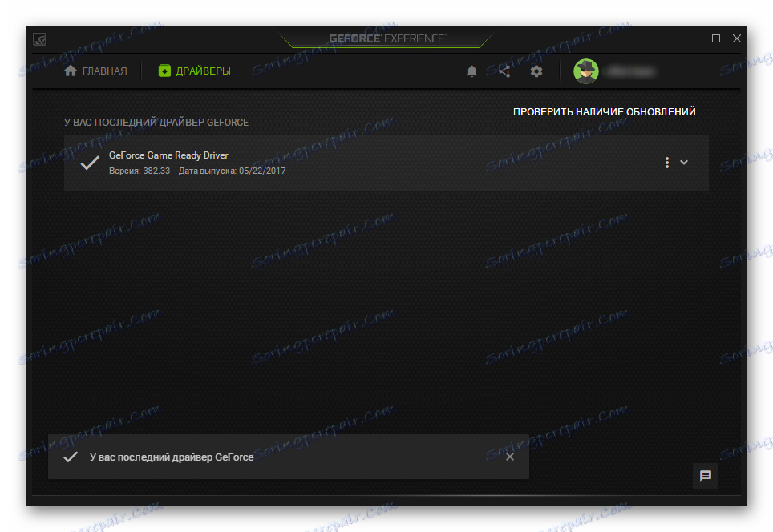Dismiss the latest driver notification toast
This screenshot has height=532, width=773.
[510, 457]
